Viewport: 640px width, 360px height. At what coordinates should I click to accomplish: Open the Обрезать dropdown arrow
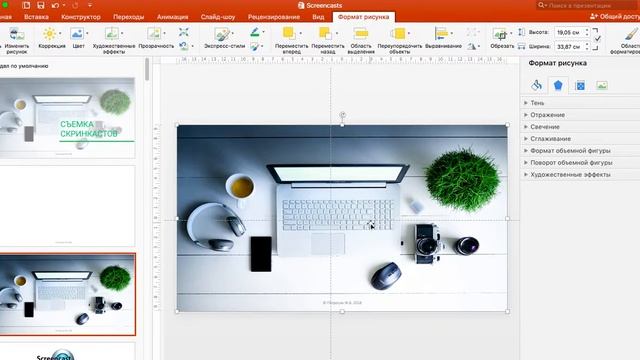(511, 33)
